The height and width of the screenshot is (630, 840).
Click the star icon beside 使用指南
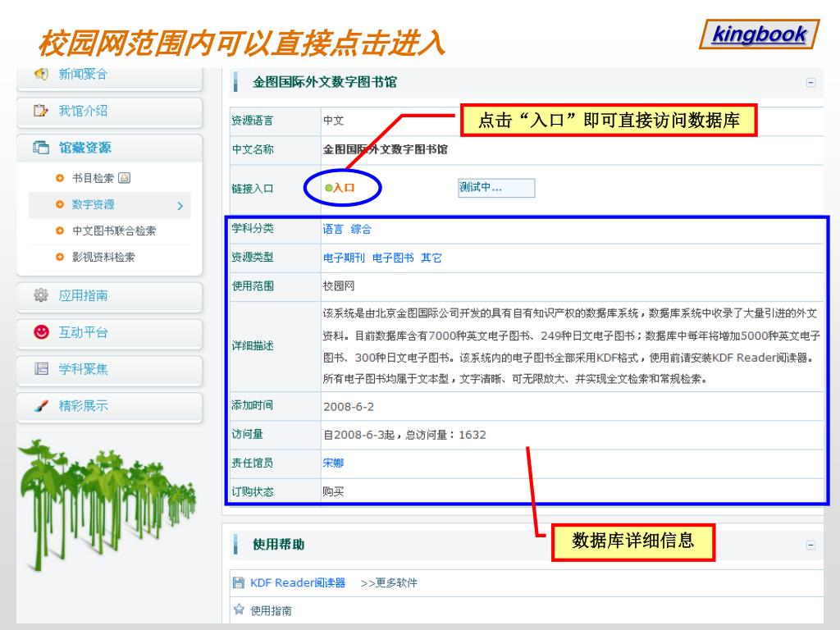tap(239, 609)
